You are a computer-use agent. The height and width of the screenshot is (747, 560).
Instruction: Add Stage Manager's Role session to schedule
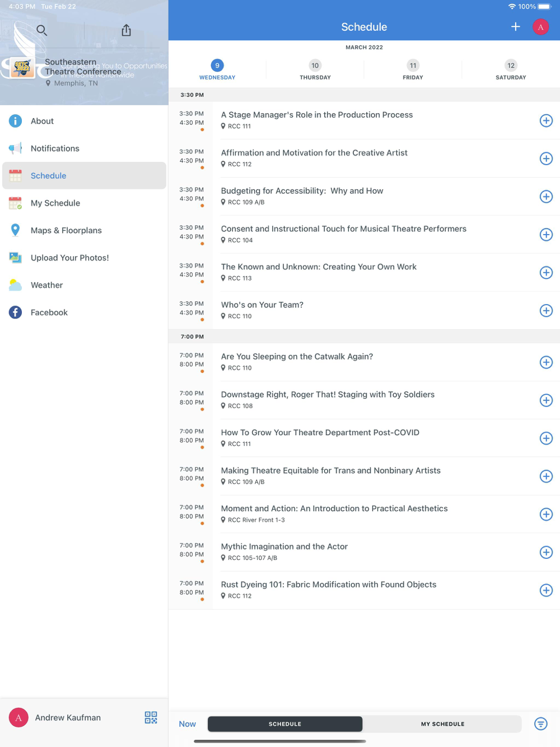[546, 120]
